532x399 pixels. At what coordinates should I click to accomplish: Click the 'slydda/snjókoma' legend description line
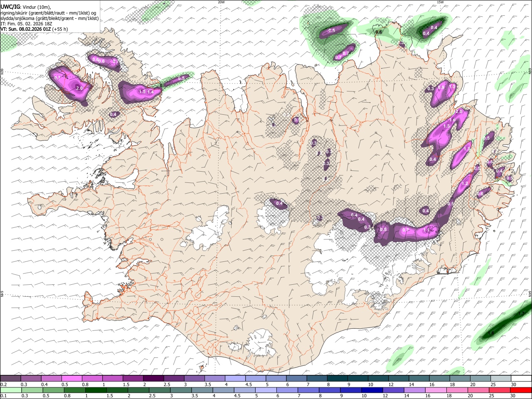pos(49,18)
